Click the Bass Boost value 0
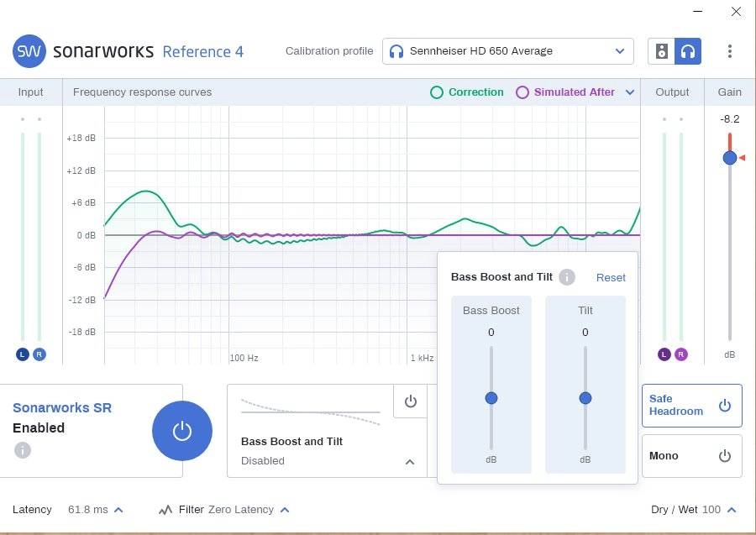The image size is (756, 535). tap(491, 332)
